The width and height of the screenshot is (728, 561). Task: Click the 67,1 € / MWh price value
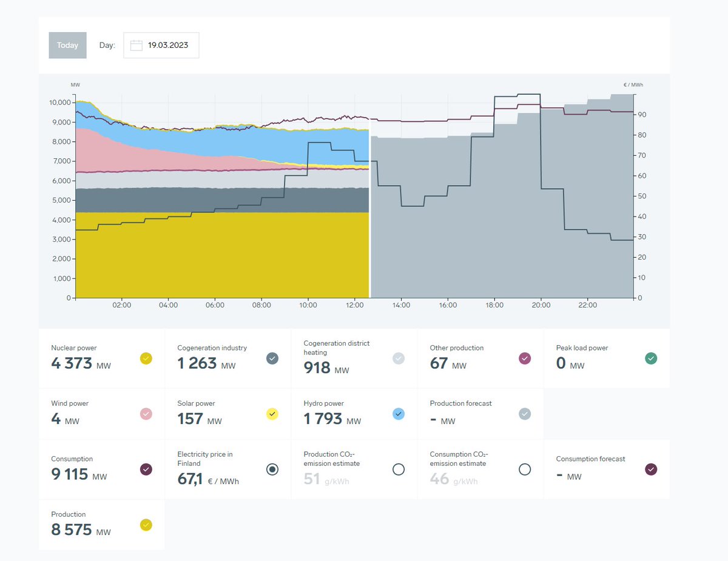tap(208, 479)
